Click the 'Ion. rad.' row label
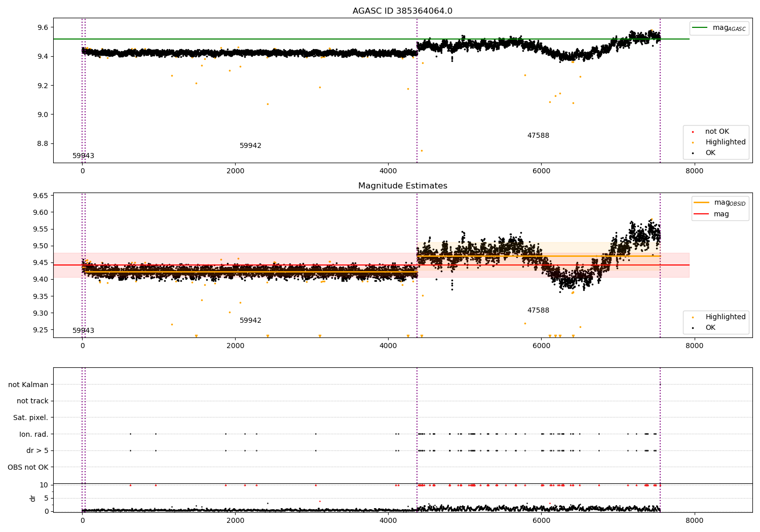 [34, 434]
